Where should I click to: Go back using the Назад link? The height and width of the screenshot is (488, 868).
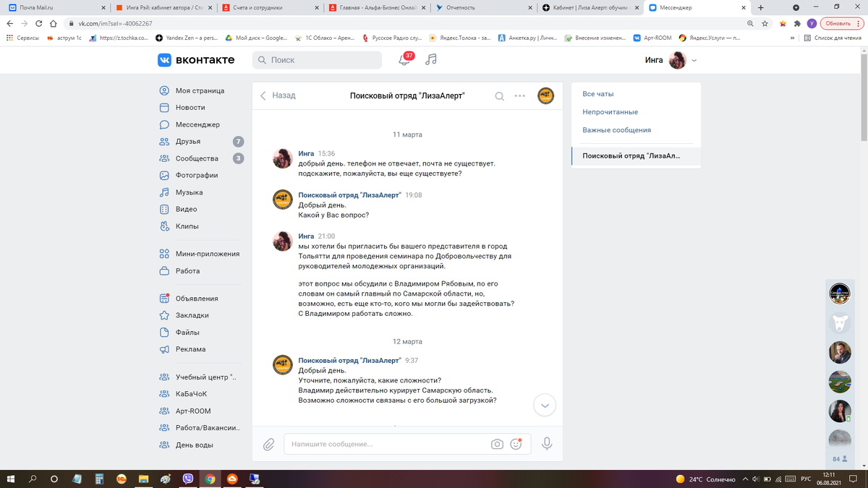(x=278, y=95)
